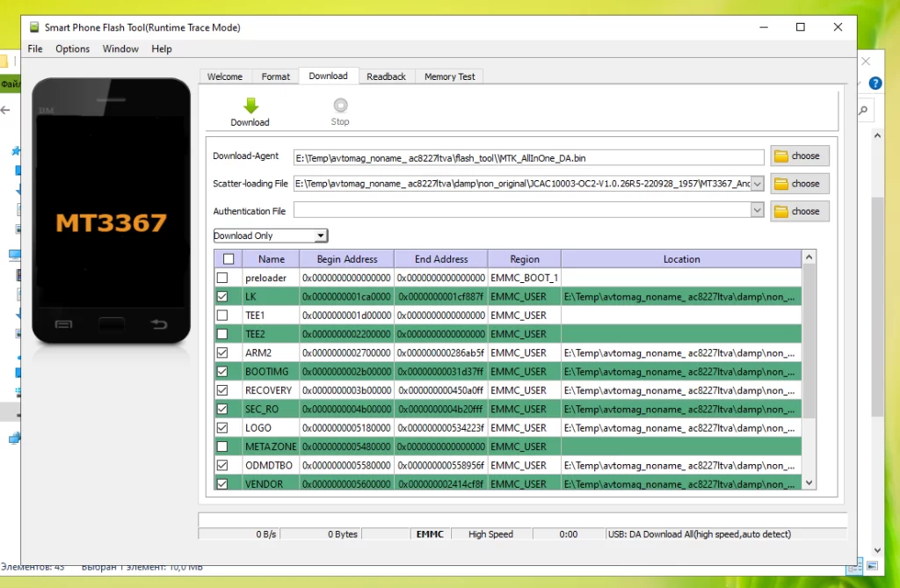
Task: Uncheck the RECOVERY partition checkbox
Action: [x=222, y=390]
